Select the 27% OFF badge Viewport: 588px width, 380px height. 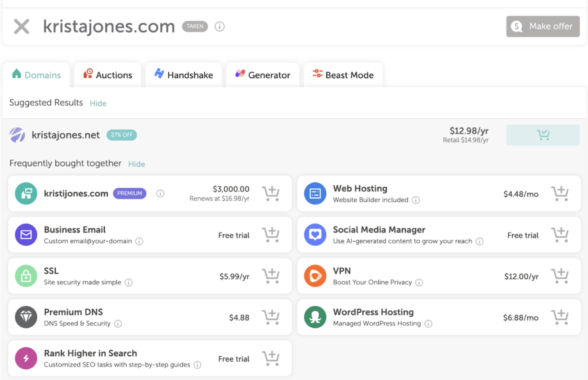point(121,135)
